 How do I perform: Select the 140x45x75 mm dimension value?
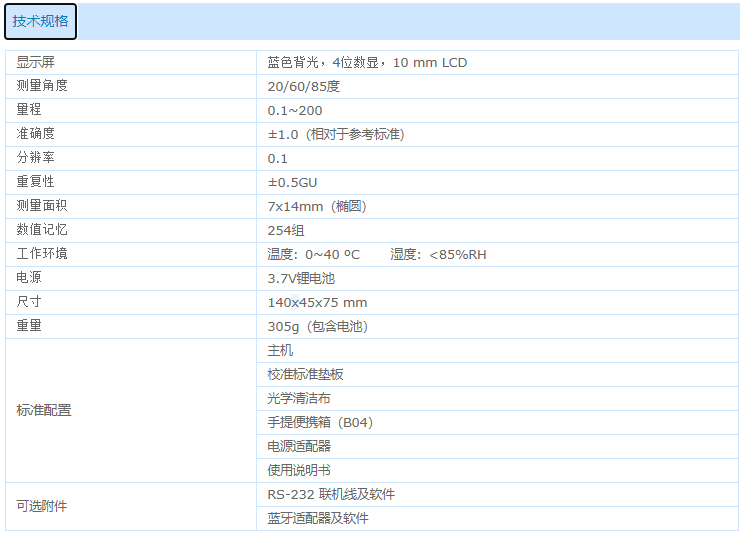[317, 302]
